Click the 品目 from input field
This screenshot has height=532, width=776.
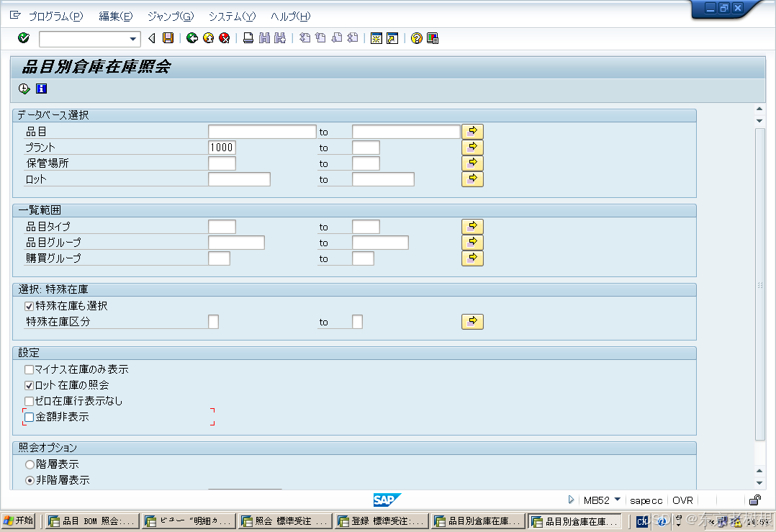point(262,132)
